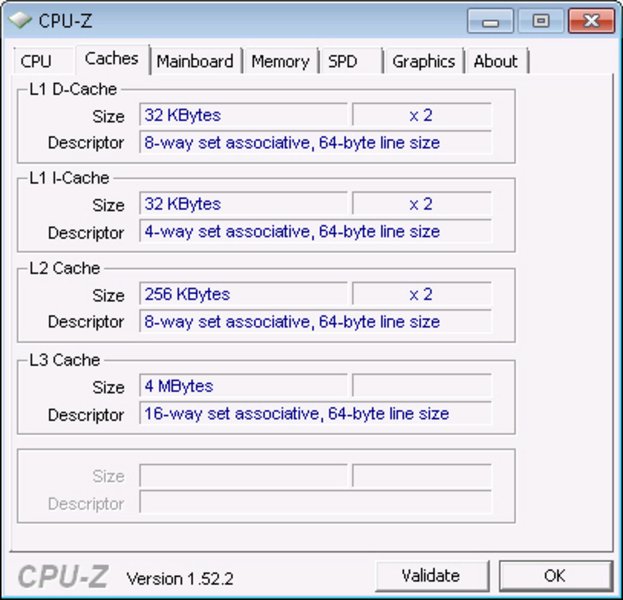Click the disabled maximize window button
623x600 pixels.
click(x=540, y=21)
